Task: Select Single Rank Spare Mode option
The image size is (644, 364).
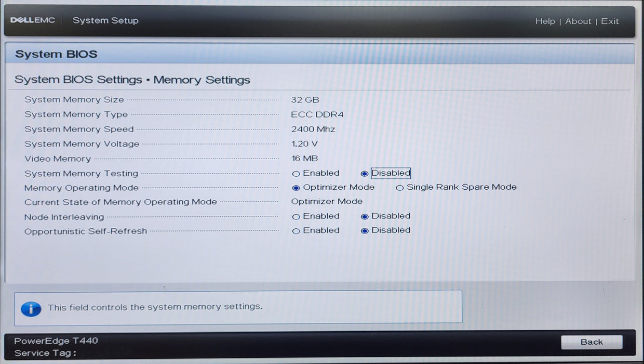Action: (399, 188)
